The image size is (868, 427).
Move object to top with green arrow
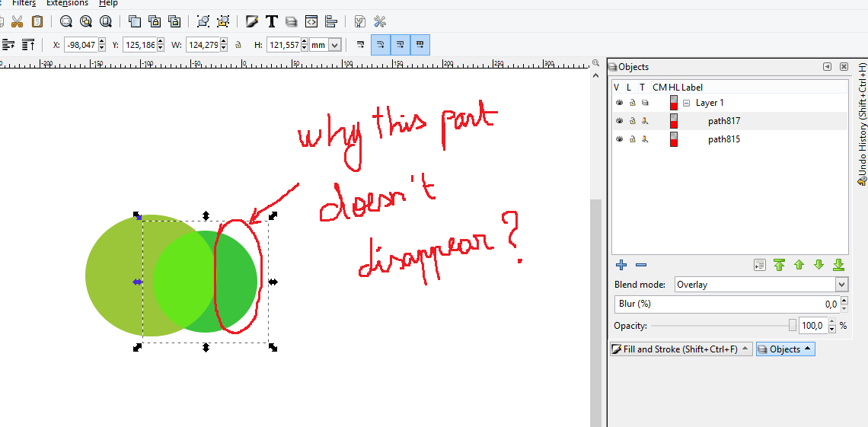click(x=779, y=265)
